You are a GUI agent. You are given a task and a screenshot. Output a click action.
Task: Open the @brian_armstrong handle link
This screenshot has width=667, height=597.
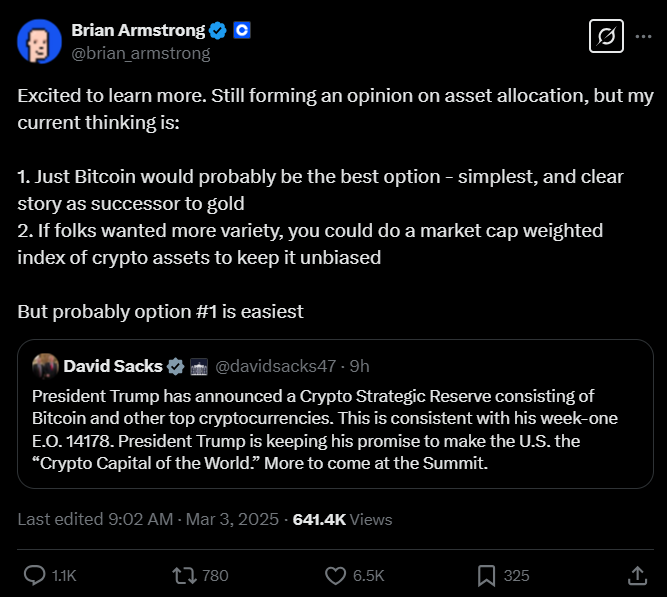tap(141, 53)
